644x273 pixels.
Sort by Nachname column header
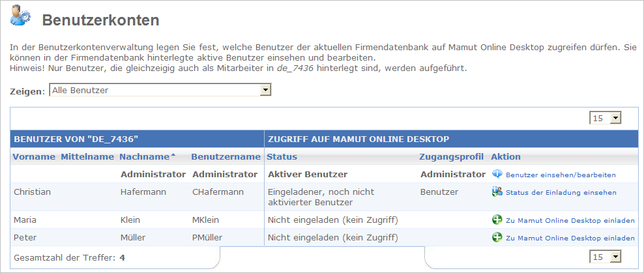tap(145, 157)
